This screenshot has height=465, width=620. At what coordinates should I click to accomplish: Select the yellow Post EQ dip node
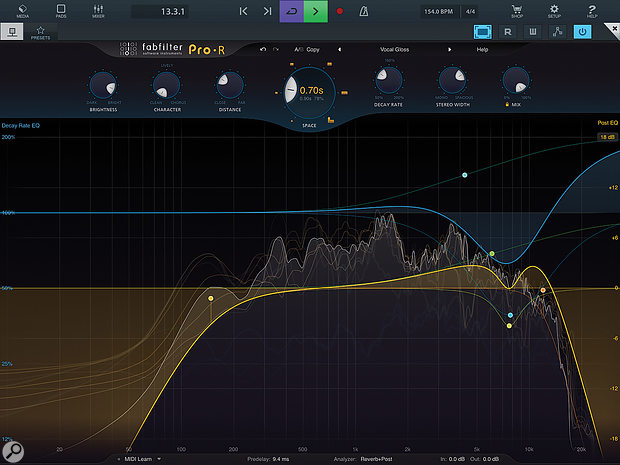click(x=509, y=326)
